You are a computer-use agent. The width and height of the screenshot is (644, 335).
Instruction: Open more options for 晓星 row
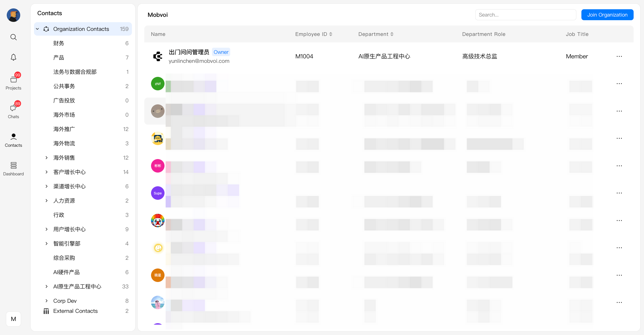click(x=619, y=275)
